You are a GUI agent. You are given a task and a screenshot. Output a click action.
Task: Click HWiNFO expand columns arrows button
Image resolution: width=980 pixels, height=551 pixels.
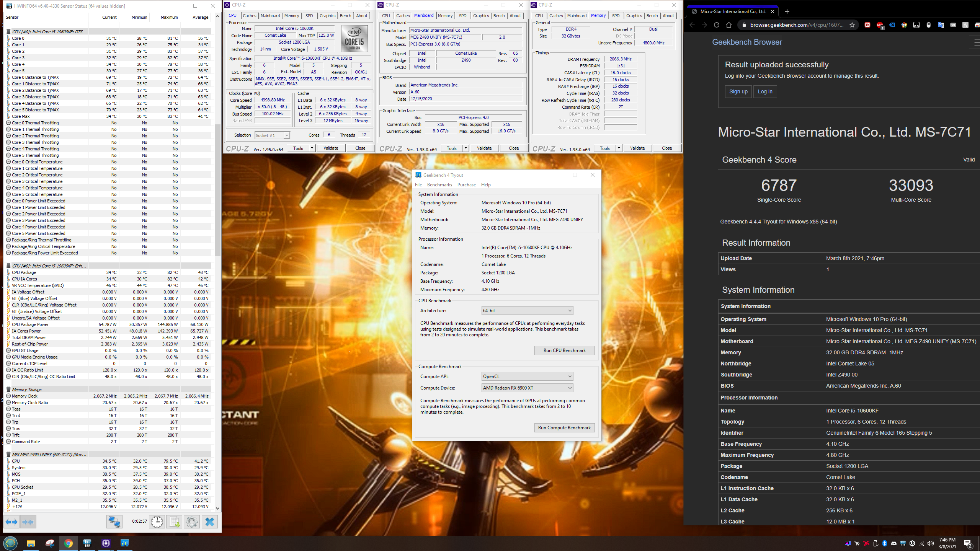tap(12, 522)
